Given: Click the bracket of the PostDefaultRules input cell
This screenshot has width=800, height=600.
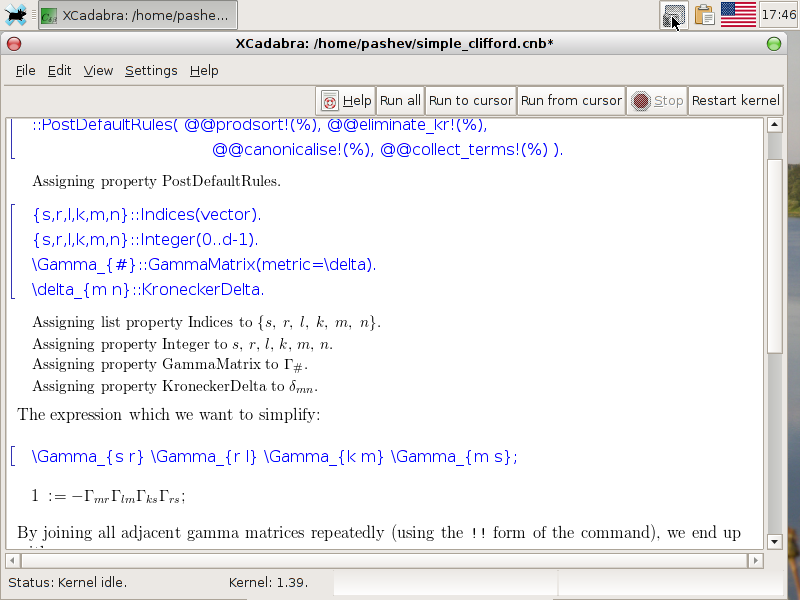Looking at the screenshot, I should tap(13, 139).
